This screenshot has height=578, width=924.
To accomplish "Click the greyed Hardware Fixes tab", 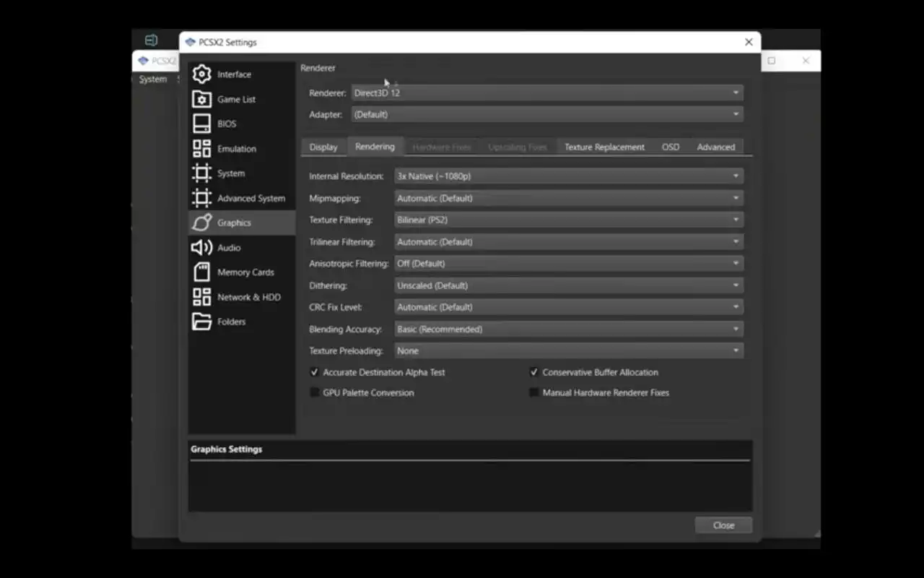I will point(442,147).
